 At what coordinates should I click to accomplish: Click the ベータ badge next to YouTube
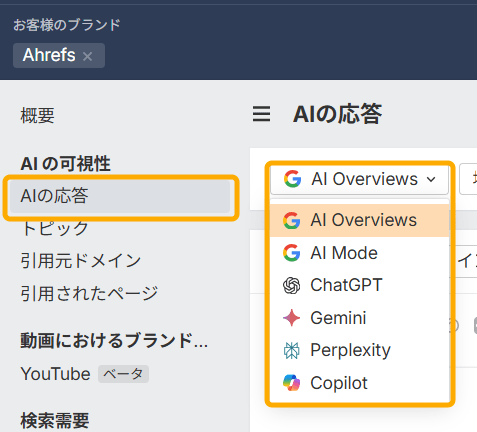point(123,374)
